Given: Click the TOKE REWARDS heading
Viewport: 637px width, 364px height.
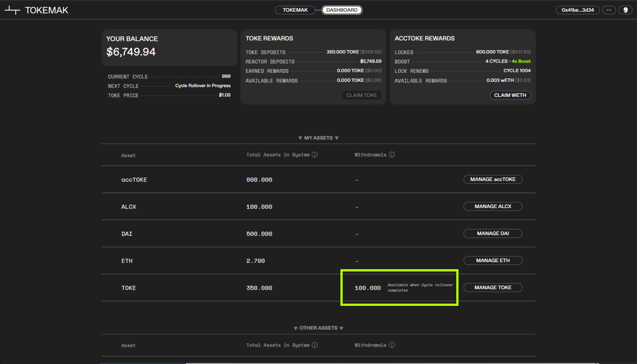Looking at the screenshot, I should tap(269, 38).
